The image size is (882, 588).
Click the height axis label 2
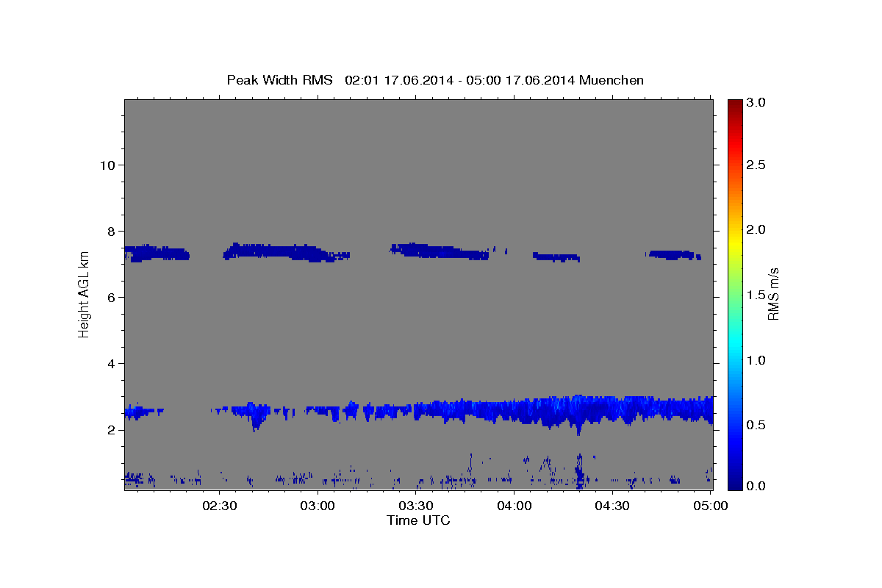coord(111,430)
